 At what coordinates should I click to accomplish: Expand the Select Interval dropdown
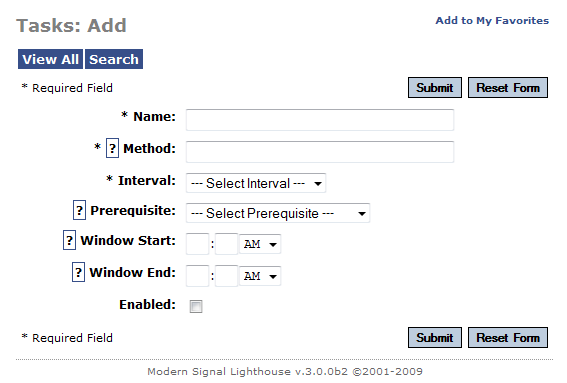(x=256, y=183)
